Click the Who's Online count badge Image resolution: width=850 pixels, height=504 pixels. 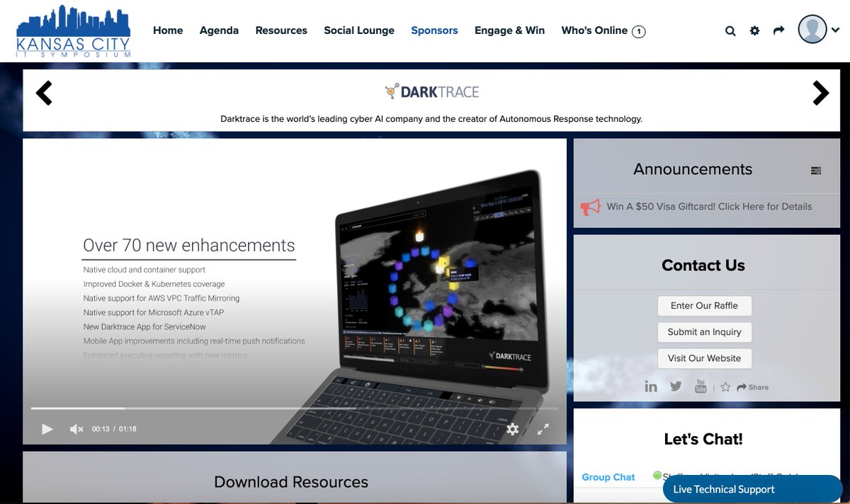point(638,31)
